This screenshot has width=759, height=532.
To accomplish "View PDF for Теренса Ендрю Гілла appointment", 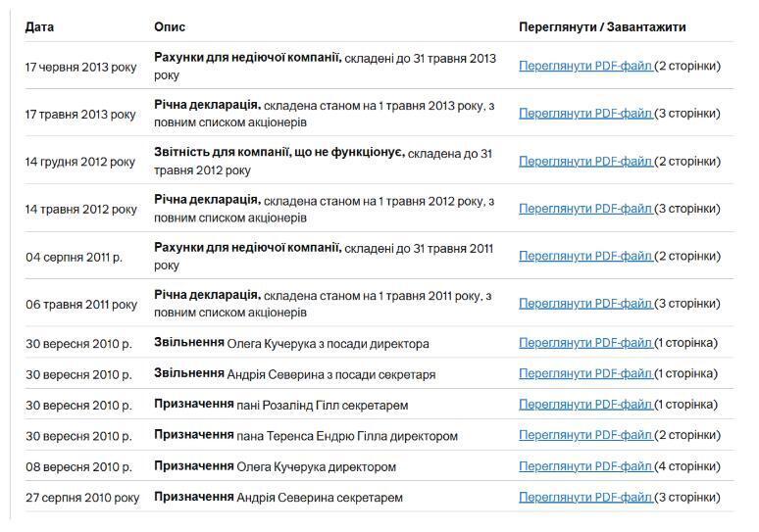I will click(x=584, y=435).
